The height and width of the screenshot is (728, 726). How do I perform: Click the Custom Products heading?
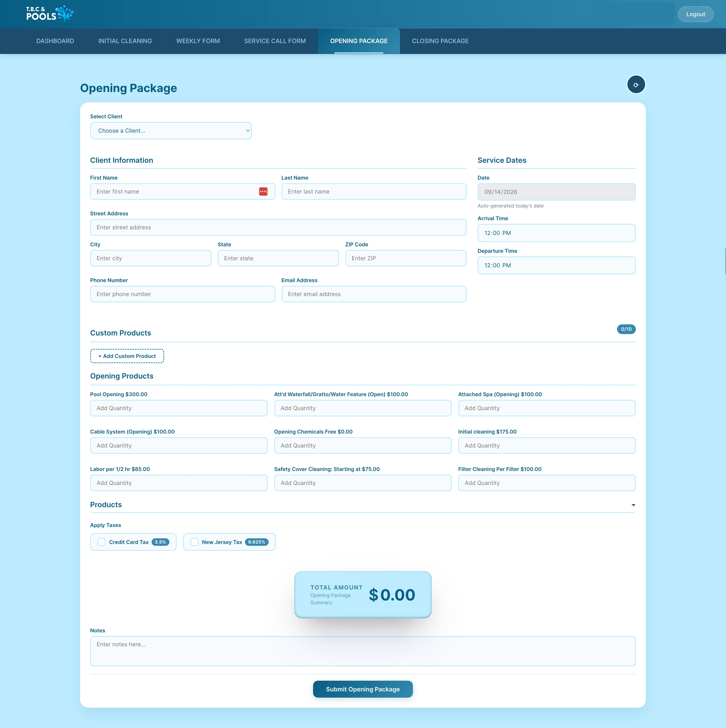(x=120, y=333)
